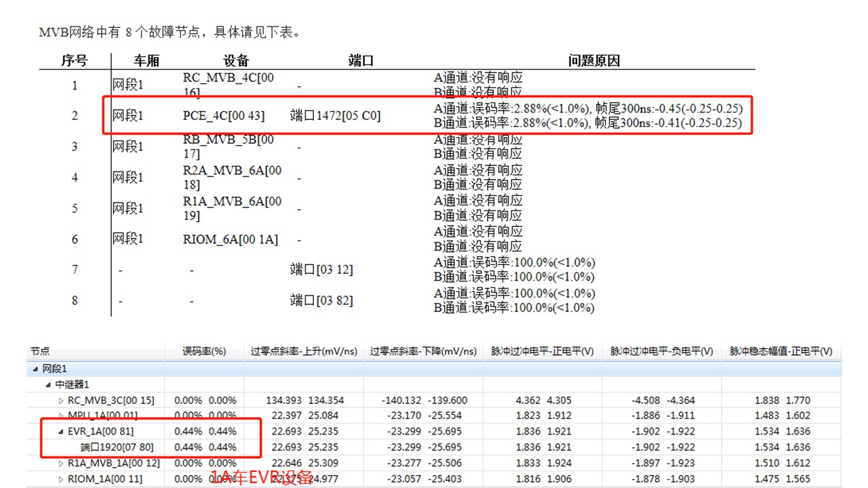Click rising slope 22.646 25.309 in R1A_MVB_1A row
The image size is (868, 488).
point(305,464)
